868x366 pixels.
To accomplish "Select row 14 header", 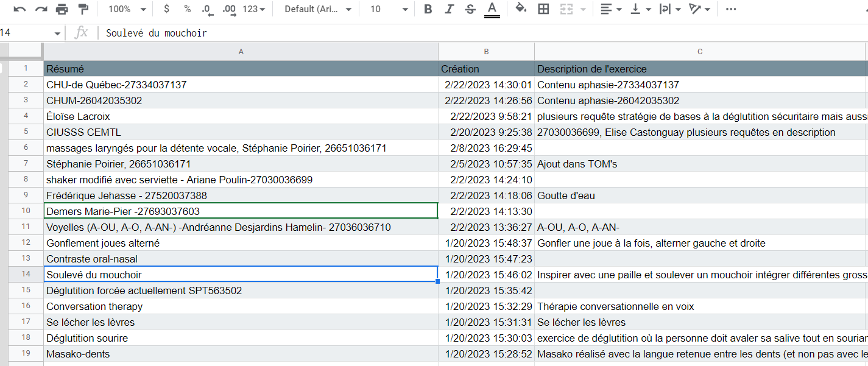I will [x=26, y=275].
